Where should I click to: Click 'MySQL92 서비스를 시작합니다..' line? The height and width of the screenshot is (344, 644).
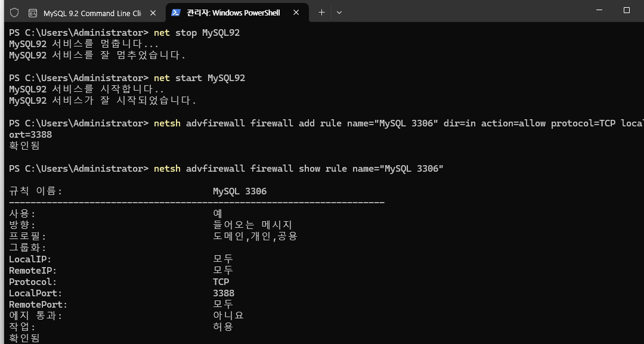point(86,89)
